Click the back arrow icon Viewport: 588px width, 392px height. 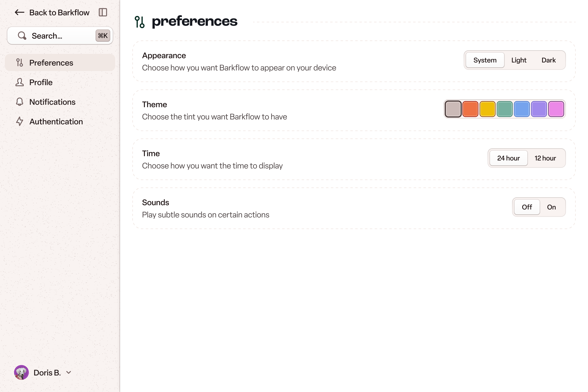tap(20, 12)
